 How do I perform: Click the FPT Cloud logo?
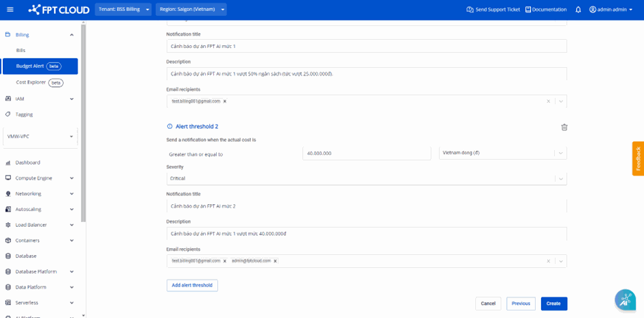59,10
